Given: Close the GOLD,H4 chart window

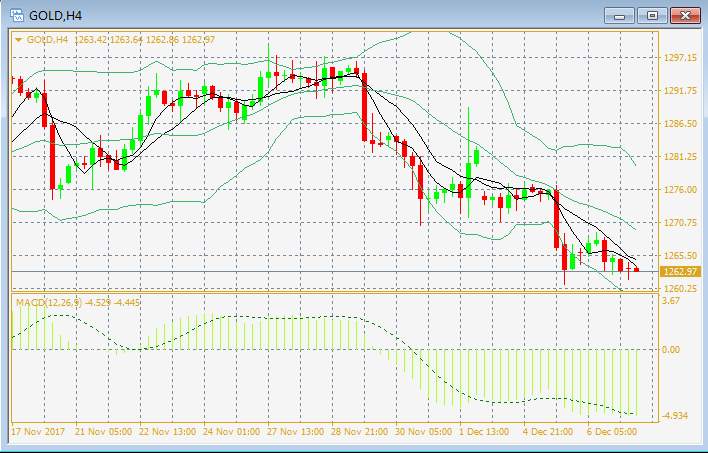Looking at the screenshot, I should [685, 16].
